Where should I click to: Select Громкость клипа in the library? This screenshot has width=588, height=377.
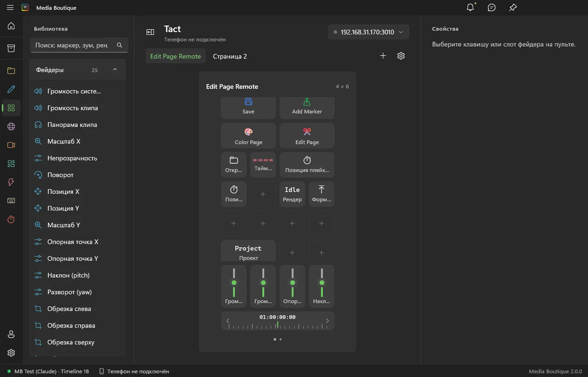point(78,108)
